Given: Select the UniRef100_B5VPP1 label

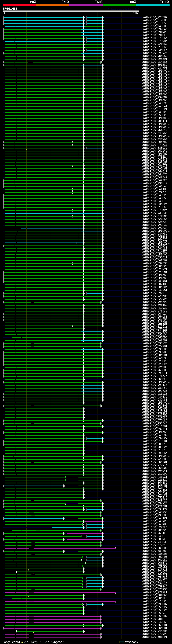Looking at the screenshot, I should pos(154,637).
